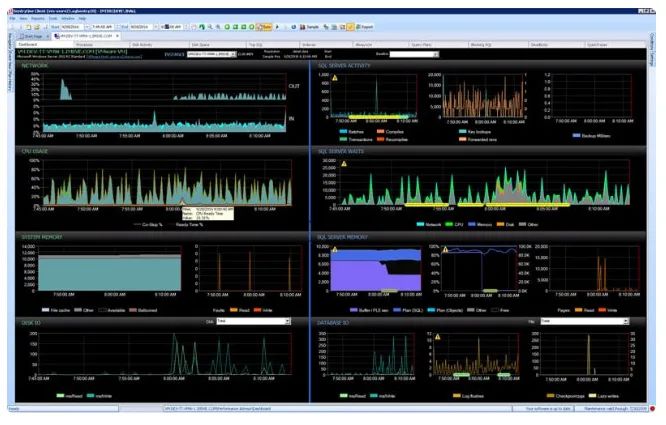Click the Sample binoculars toolbar icon
This screenshot has width=666, height=425.
302,27
